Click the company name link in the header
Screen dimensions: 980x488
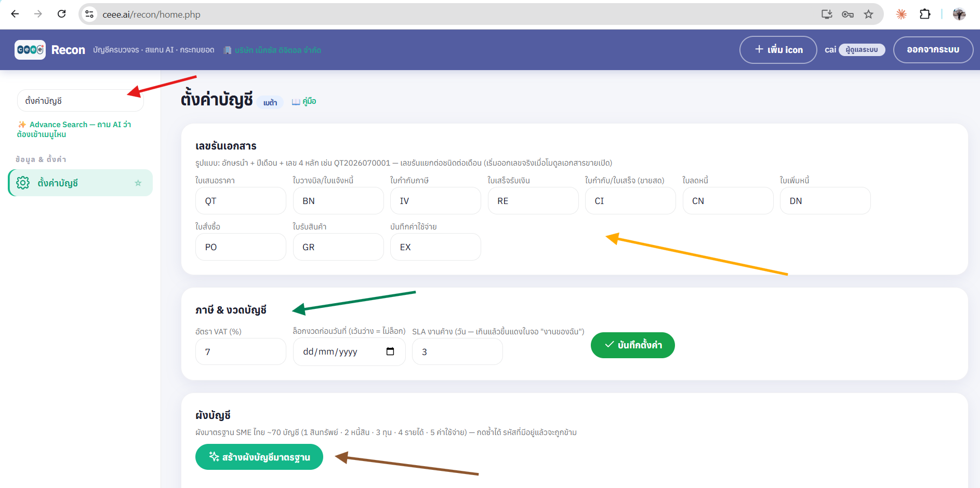278,50
